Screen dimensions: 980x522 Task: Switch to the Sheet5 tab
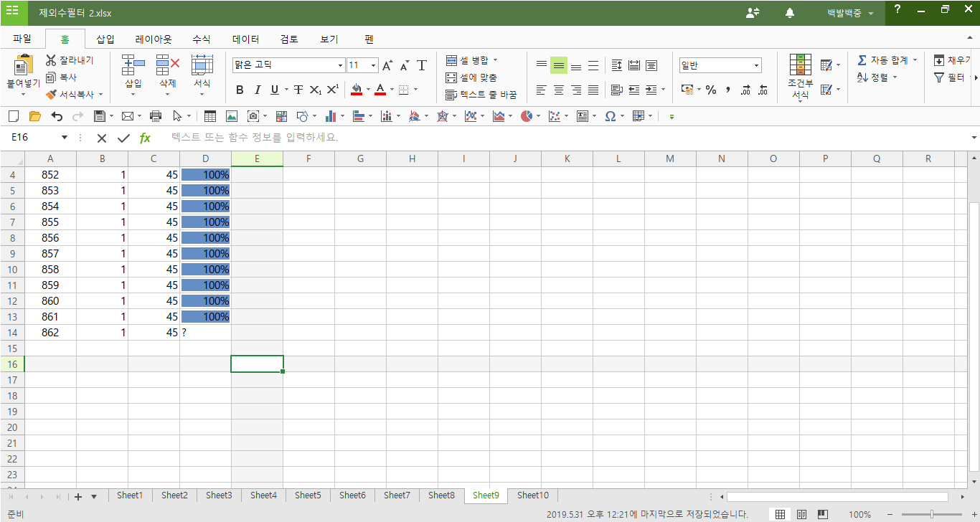(308, 495)
